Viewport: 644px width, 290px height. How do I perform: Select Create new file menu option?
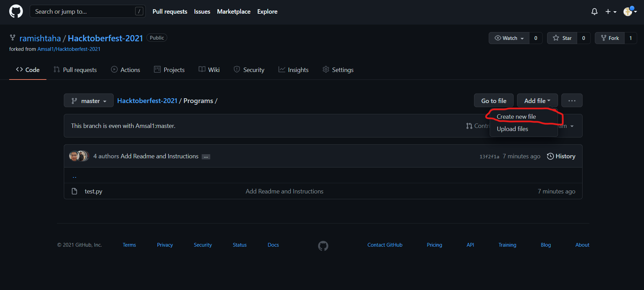pos(516,117)
